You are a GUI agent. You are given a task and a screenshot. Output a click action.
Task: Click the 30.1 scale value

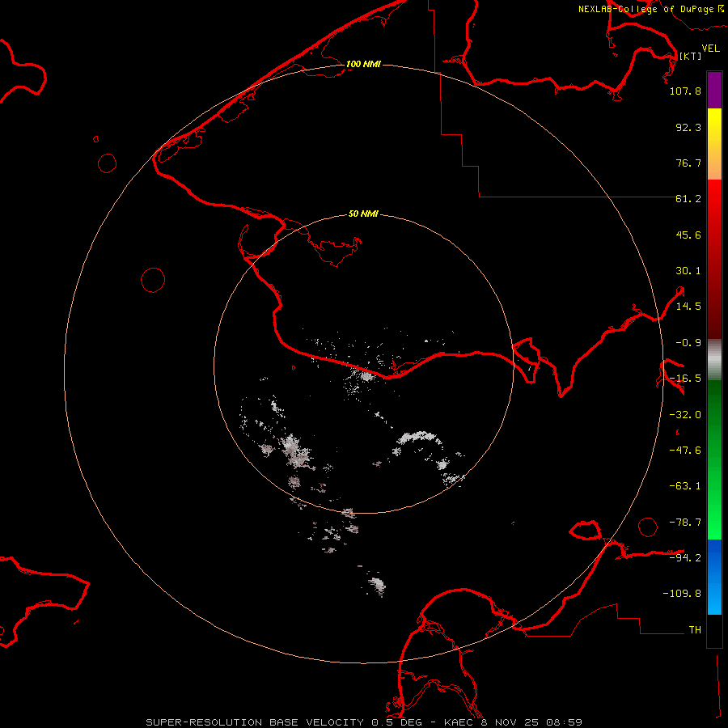688,271
